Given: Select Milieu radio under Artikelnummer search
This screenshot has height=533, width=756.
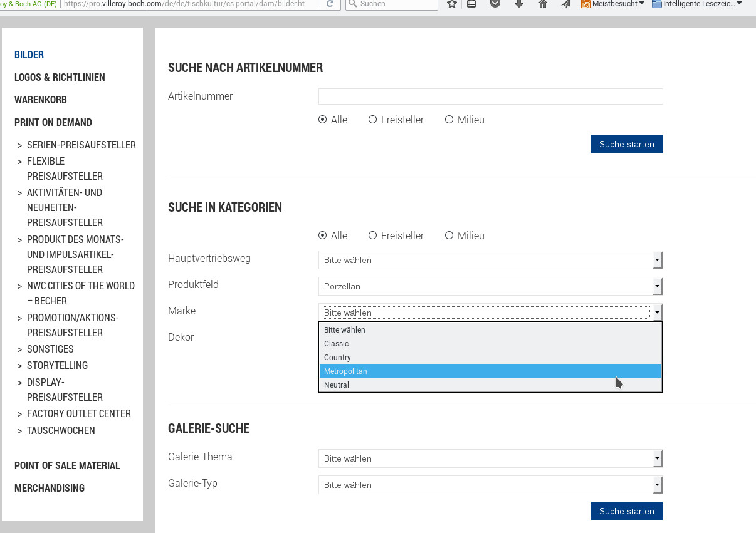Looking at the screenshot, I should pyautogui.click(x=449, y=120).
